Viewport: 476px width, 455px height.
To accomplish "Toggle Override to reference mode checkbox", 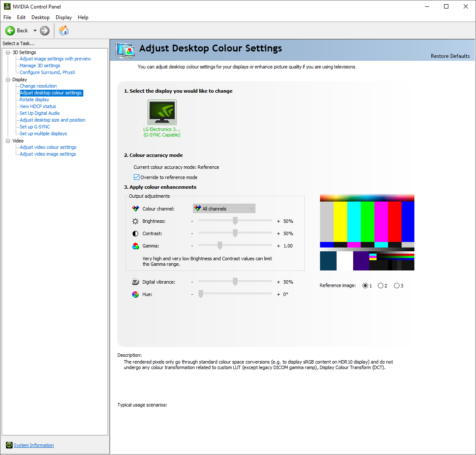I will point(136,177).
